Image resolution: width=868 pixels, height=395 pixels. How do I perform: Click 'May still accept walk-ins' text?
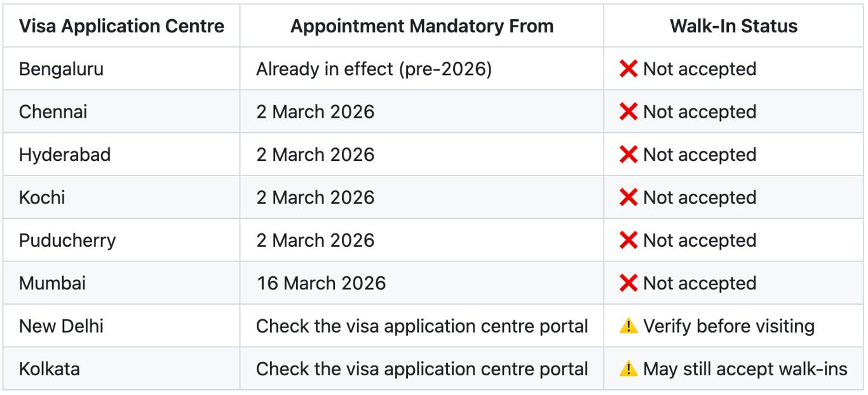(x=745, y=369)
